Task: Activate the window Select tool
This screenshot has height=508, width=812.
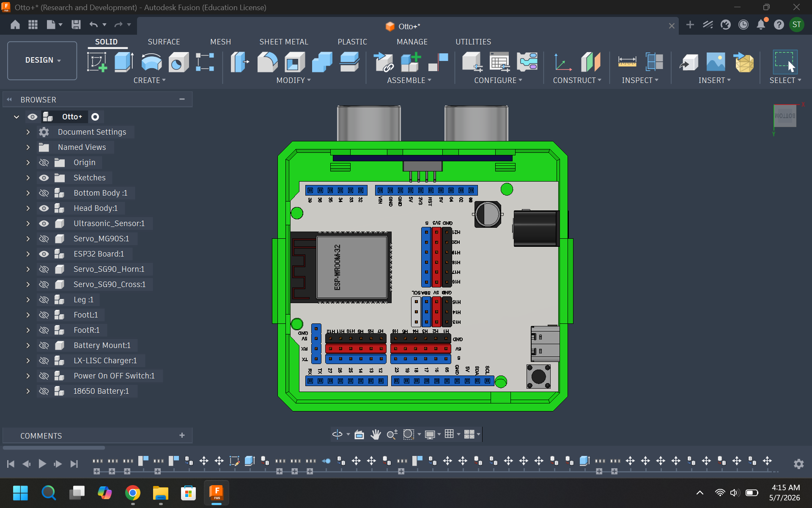Action: (x=785, y=62)
